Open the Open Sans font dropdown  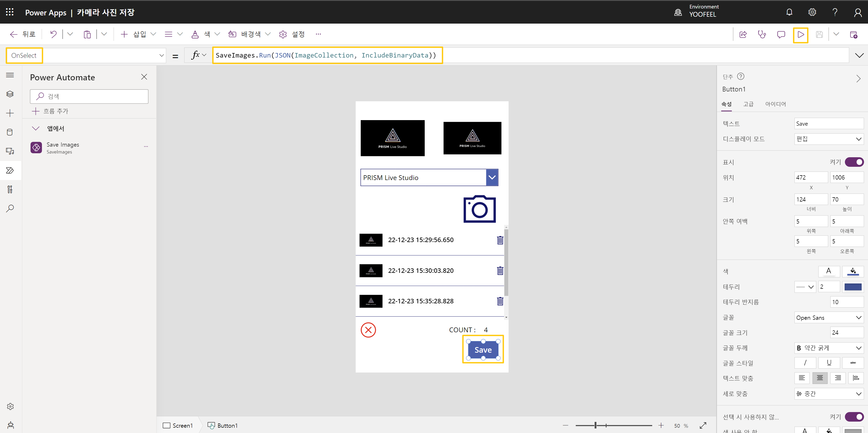pos(828,317)
